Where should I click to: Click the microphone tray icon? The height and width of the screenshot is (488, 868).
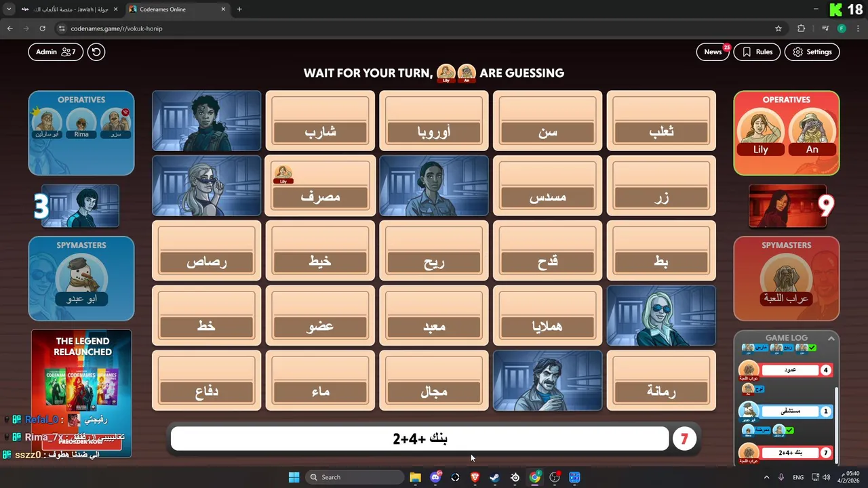(x=781, y=477)
